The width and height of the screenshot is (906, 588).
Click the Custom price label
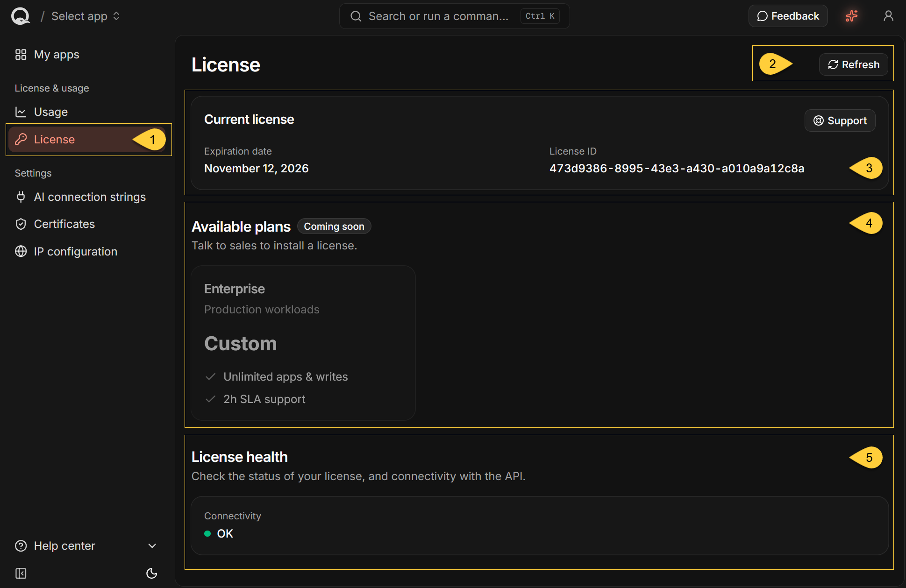[240, 344]
